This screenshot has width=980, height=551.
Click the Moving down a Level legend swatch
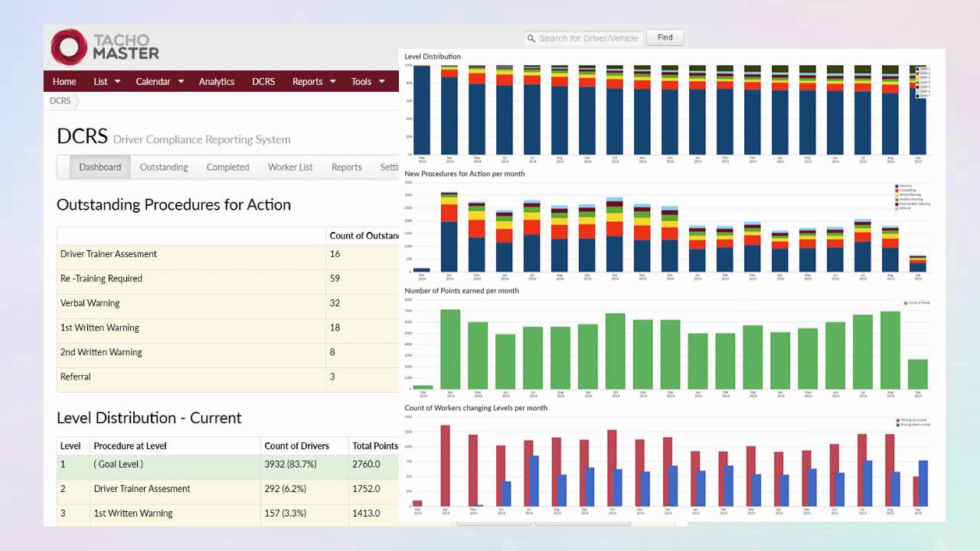tap(897, 425)
